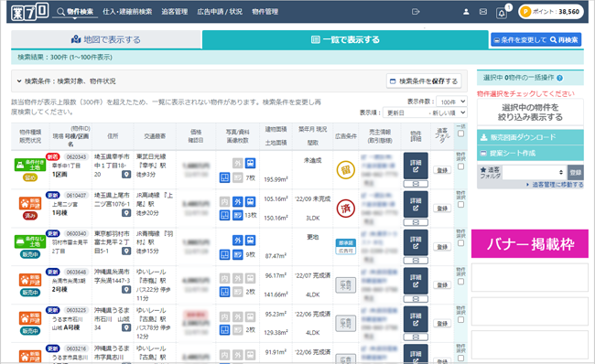View exterior photo 外 for property 0600340
Image resolution: width=595 pixels, height=364 pixels.
pyautogui.click(x=238, y=240)
